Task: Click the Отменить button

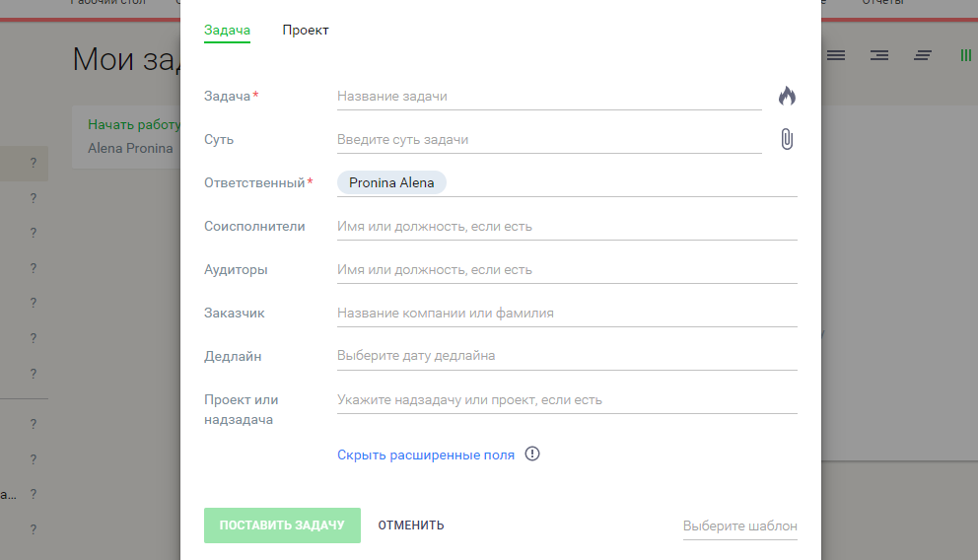Action: click(x=411, y=525)
